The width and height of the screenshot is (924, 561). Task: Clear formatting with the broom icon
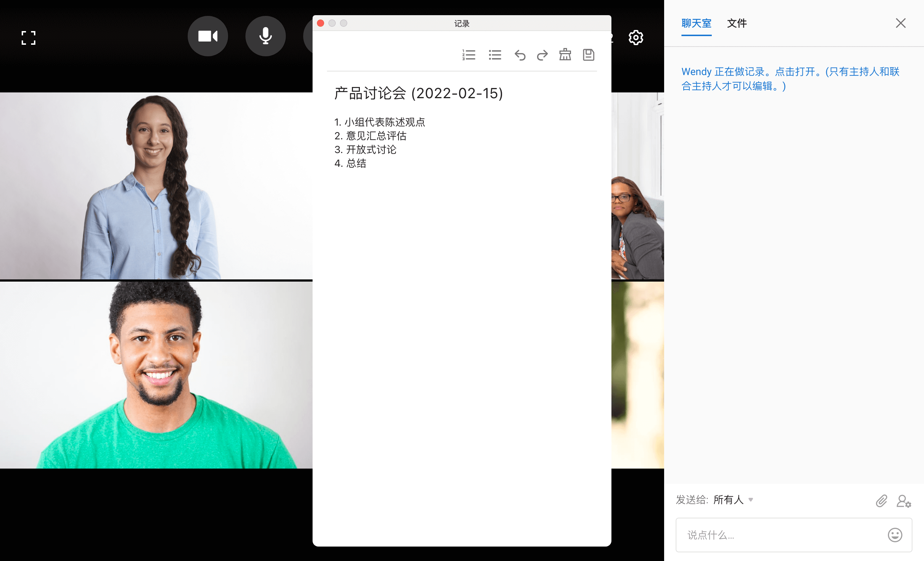pos(565,55)
